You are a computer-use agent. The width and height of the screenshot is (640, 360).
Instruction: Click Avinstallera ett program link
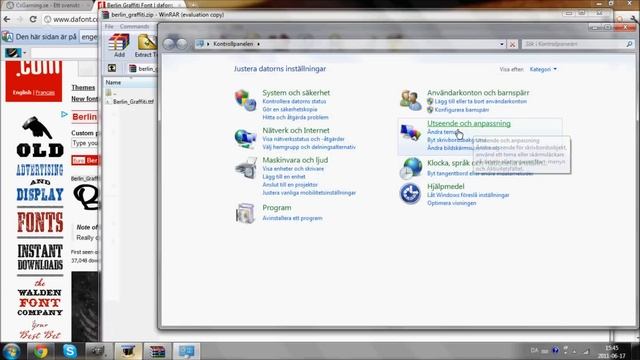(292, 218)
